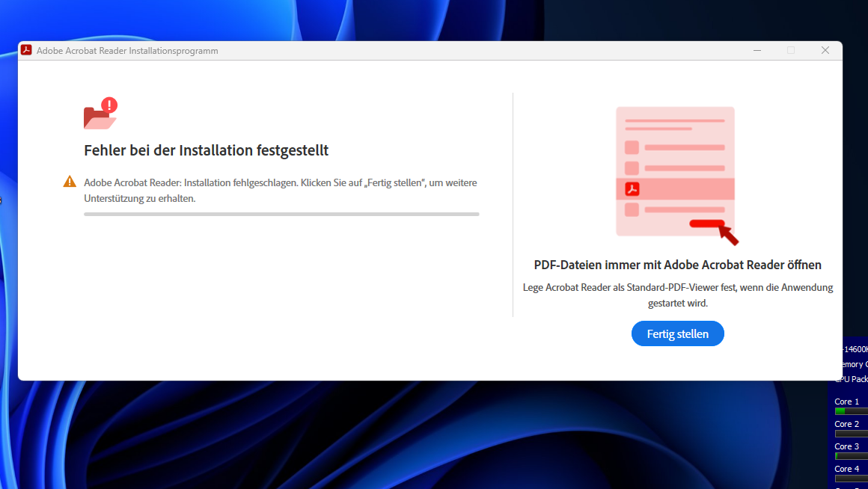Click the error folder icon above the heading
This screenshot has width=868, height=489.
100,114
